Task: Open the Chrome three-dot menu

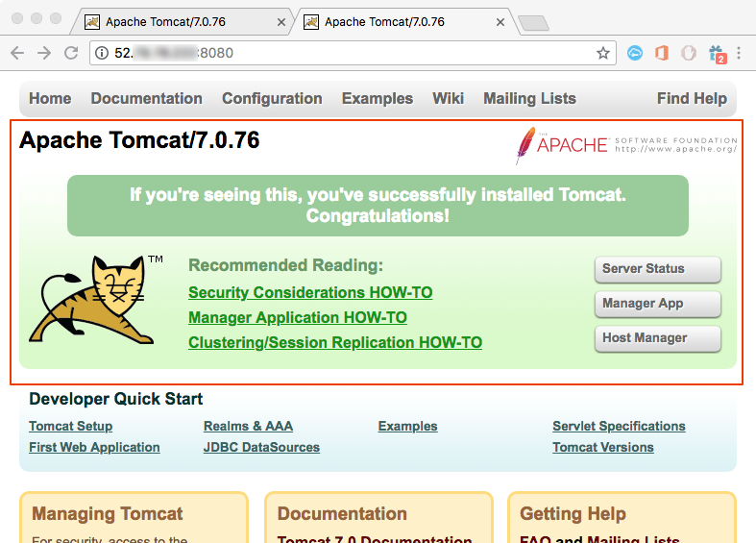Action: (739, 53)
